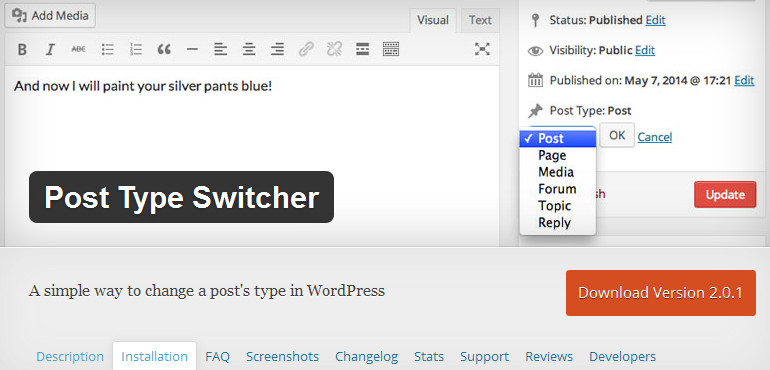Insert a horizontal line
770x370 pixels.
pyautogui.click(x=192, y=49)
